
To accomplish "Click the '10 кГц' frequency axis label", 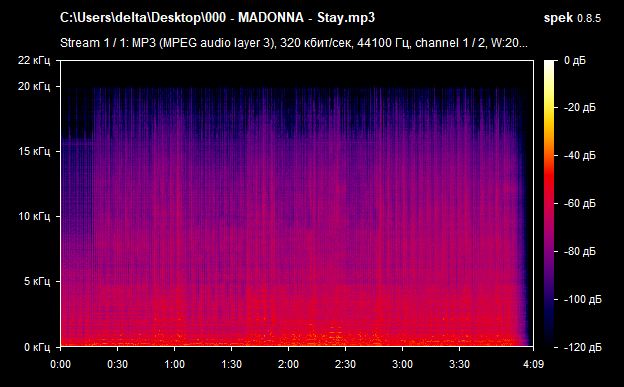I will pyautogui.click(x=34, y=216).
